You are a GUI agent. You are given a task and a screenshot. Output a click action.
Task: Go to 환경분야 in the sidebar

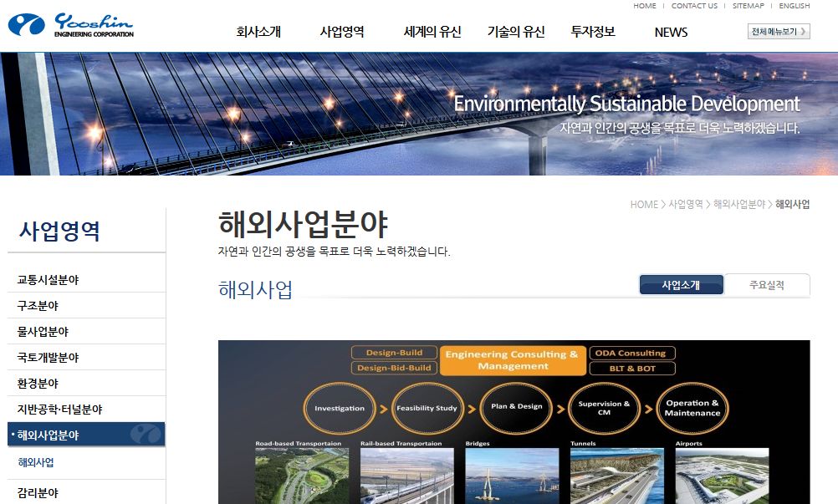click(38, 384)
